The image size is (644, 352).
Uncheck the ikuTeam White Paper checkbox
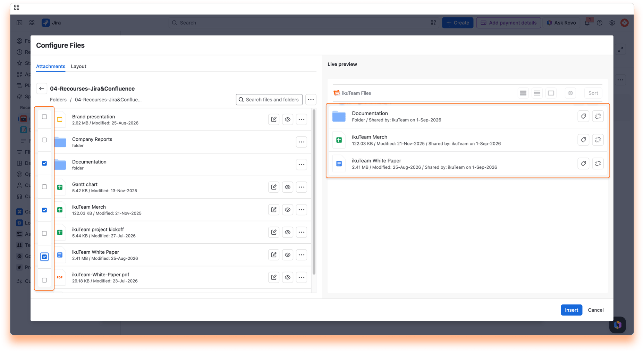point(44,257)
